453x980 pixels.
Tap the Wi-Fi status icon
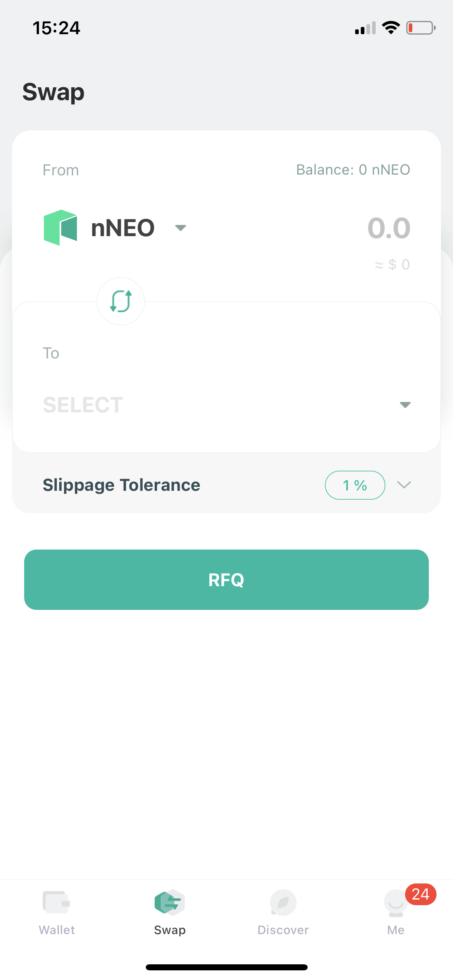tap(391, 28)
